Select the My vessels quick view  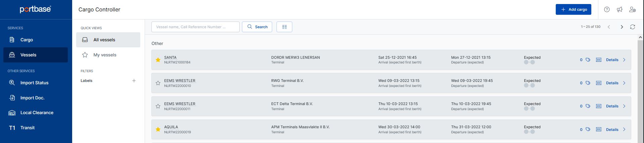[108, 55]
